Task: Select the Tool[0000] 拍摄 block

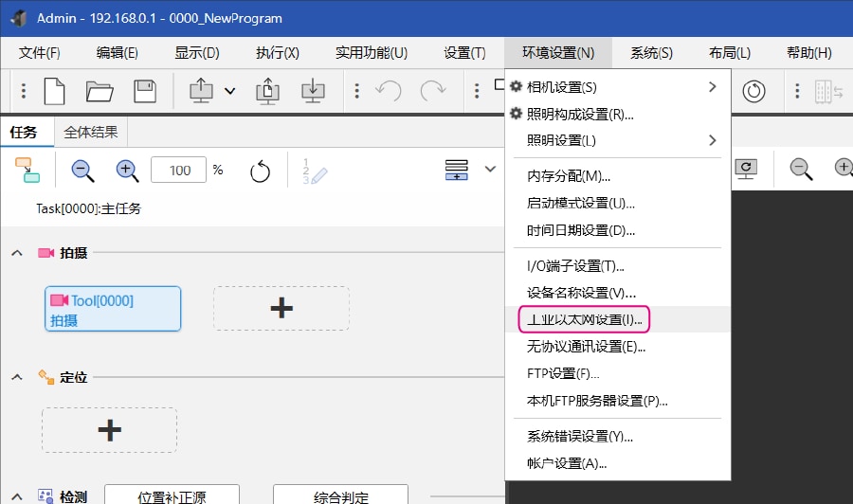Action: click(x=113, y=310)
